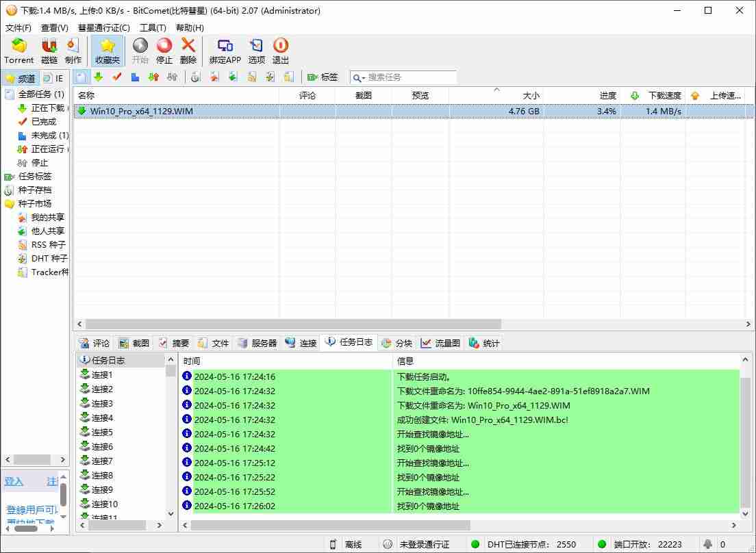Select the Win10_Pro_x64_1129.WIM task row
756x553 pixels.
(414, 112)
